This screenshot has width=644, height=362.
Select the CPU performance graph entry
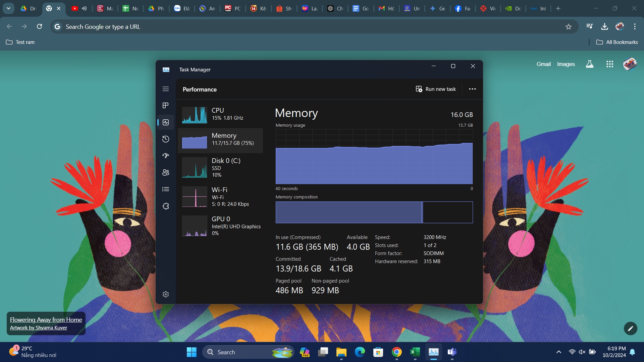[220, 115]
